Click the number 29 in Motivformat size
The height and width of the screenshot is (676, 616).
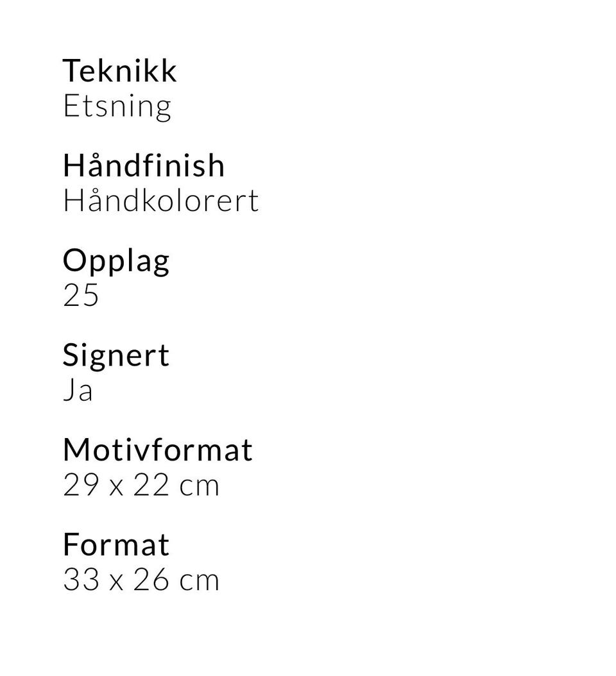tap(81, 485)
